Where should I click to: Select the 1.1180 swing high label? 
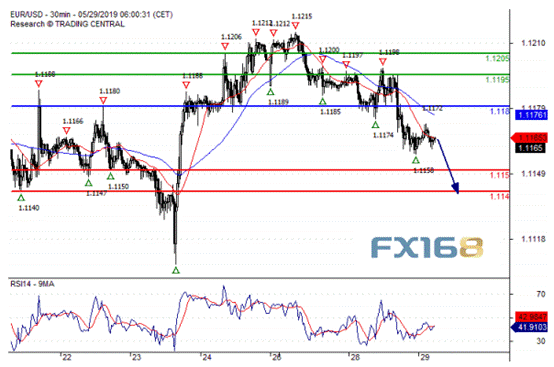(x=110, y=91)
